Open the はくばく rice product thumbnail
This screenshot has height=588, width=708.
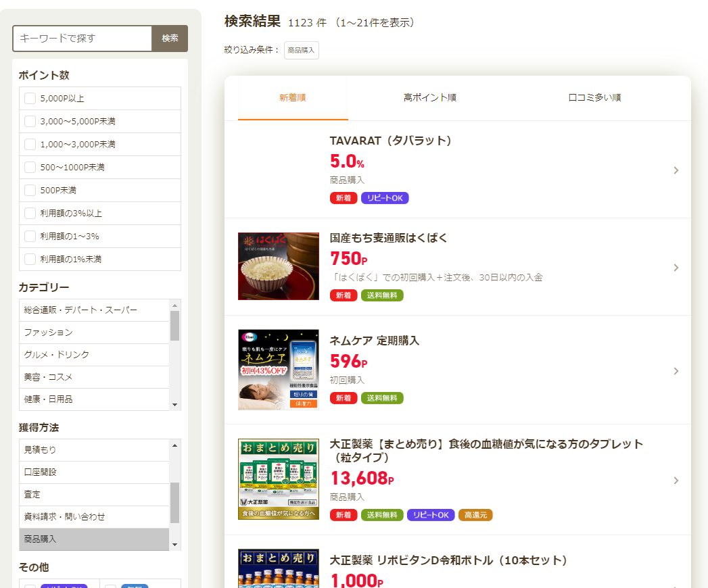[278, 266]
